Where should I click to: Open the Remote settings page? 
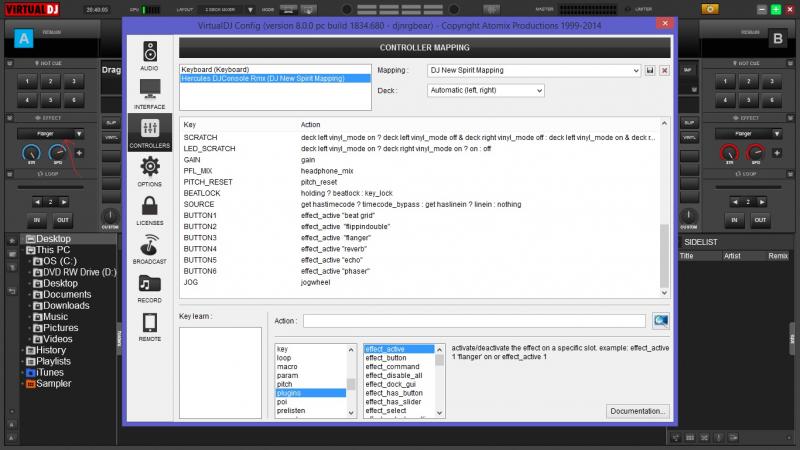point(149,327)
